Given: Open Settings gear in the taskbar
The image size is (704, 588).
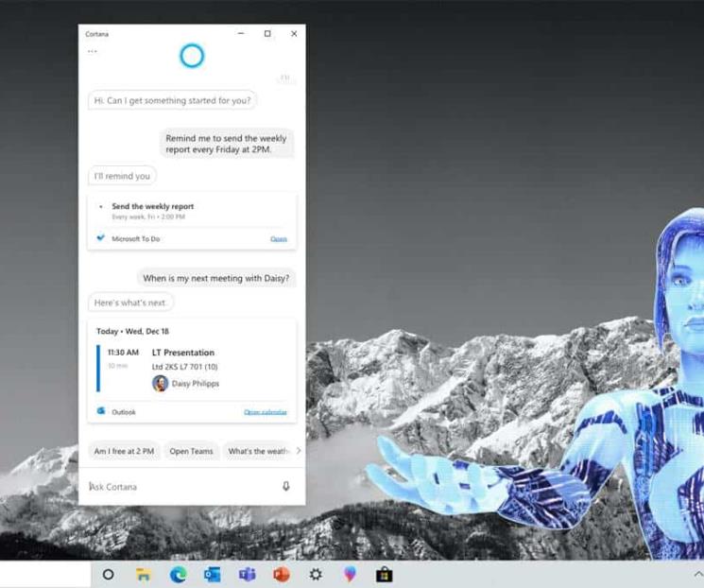Looking at the screenshot, I should (x=316, y=574).
